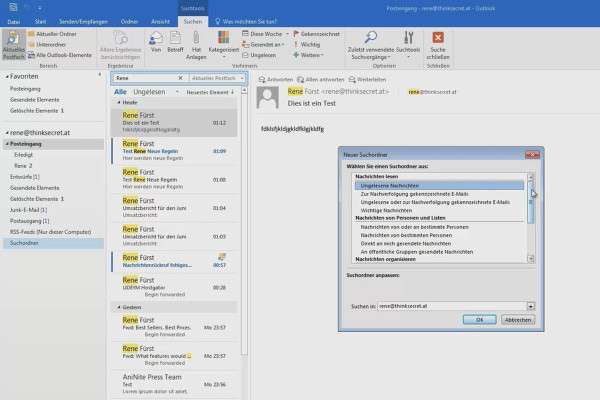600x400 pixels.
Task: Open the Erledigt subfolder
Action: [23, 155]
